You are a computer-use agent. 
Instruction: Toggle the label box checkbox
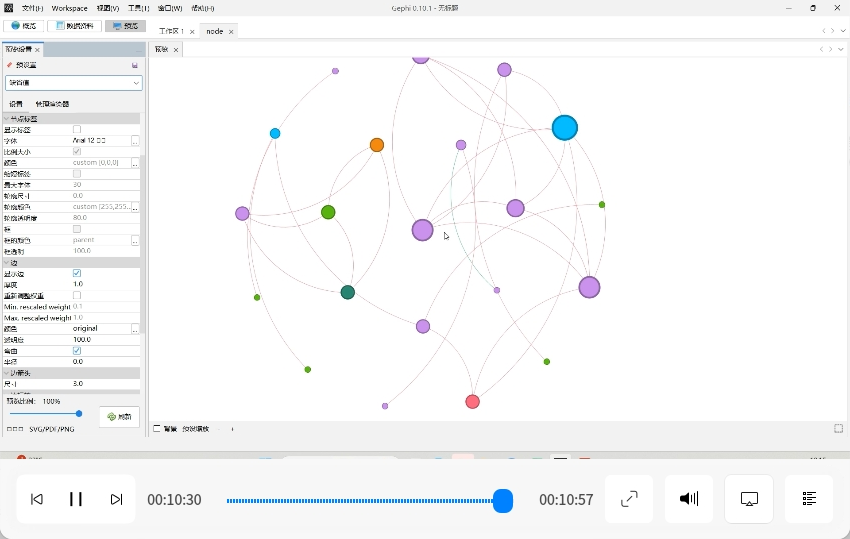tap(77, 229)
